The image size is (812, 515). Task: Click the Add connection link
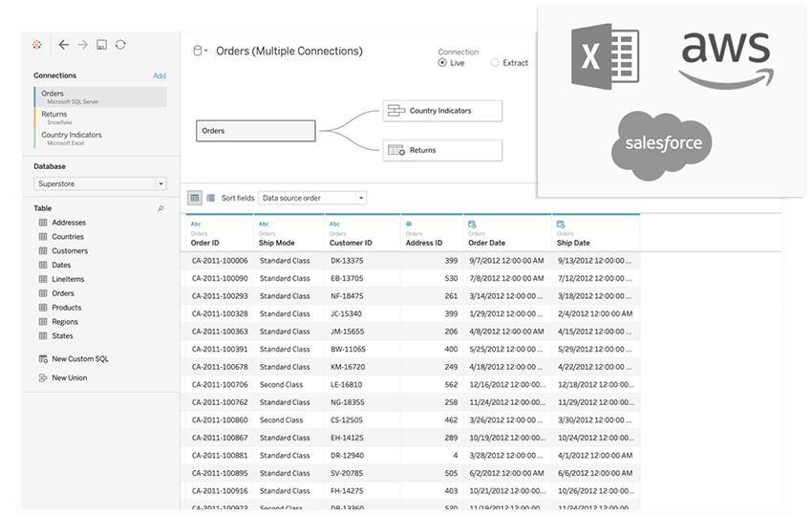click(160, 75)
